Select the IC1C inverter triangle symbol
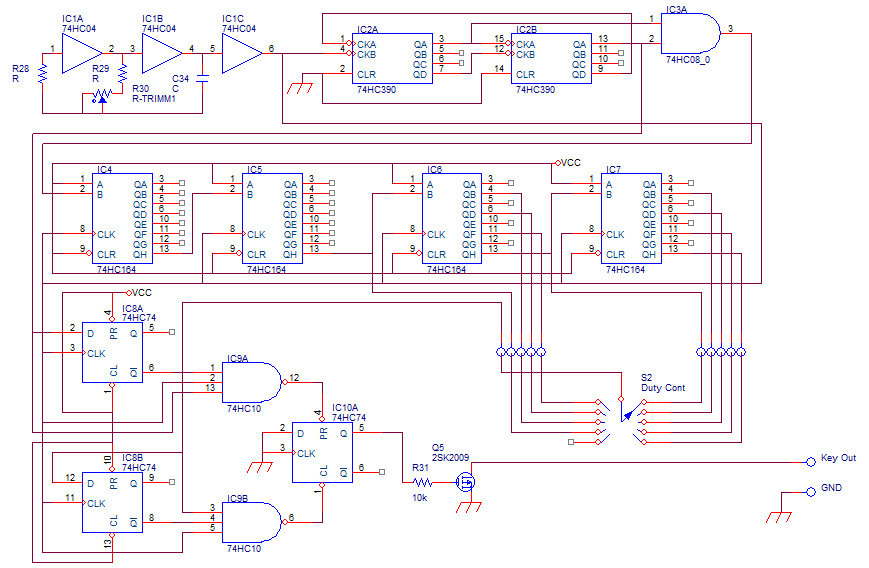The image size is (869, 568). click(241, 53)
